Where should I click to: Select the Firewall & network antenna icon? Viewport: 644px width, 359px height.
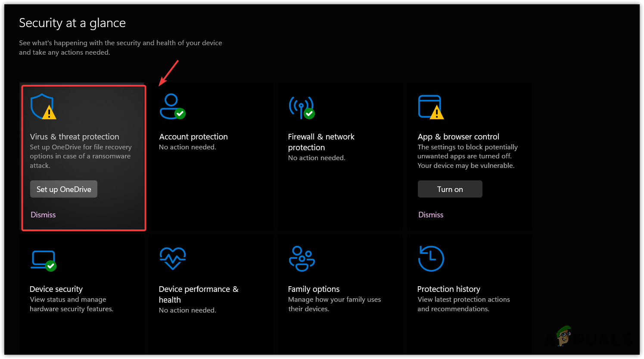(x=301, y=106)
